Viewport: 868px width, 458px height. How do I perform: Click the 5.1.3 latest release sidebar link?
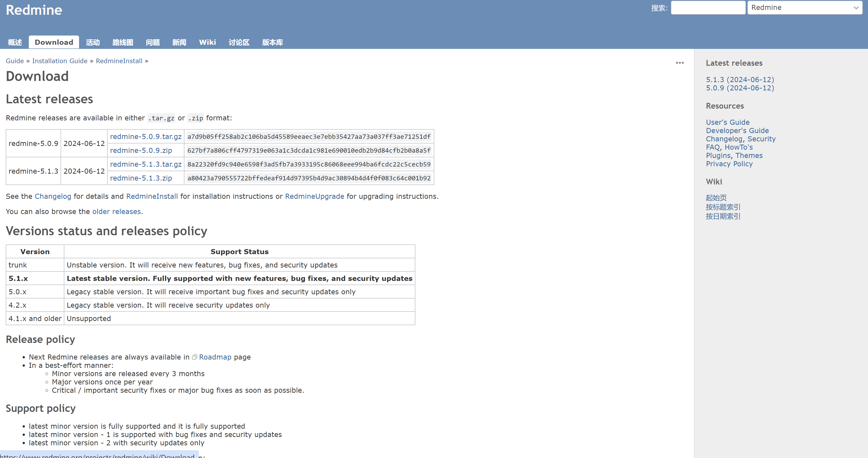pos(739,79)
